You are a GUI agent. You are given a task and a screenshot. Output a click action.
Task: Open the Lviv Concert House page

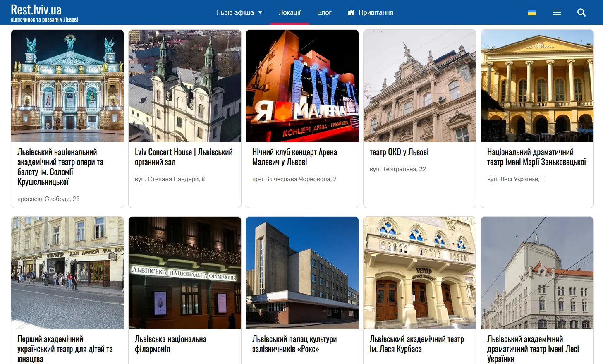[183, 157]
